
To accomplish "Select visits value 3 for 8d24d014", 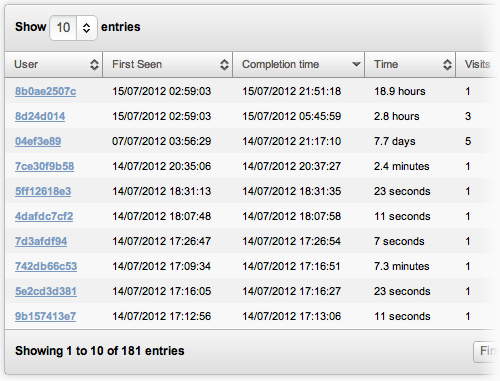I will coord(468,116).
